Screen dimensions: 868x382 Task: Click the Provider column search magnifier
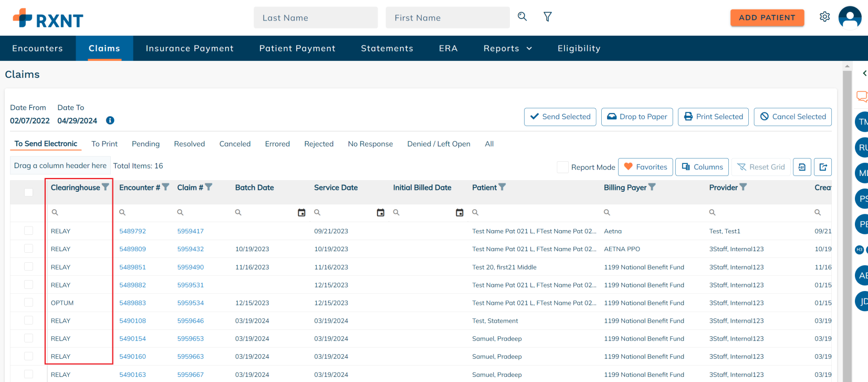pos(712,212)
